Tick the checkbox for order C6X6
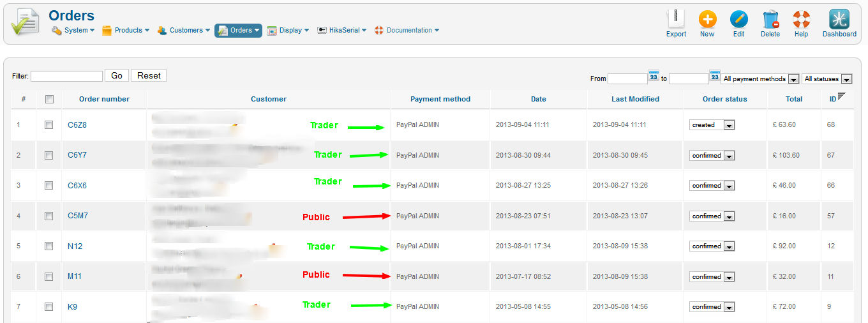This screenshot has height=323, width=868. [x=49, y=186]
